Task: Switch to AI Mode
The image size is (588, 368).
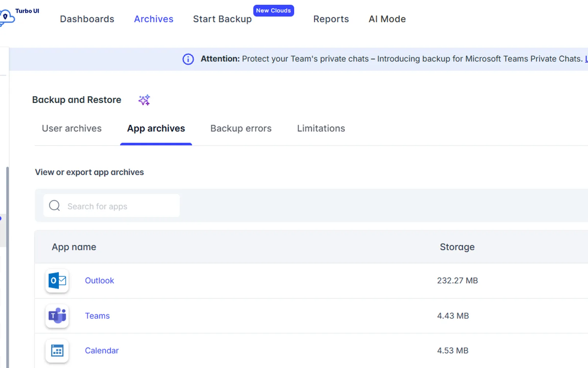Action: [387, 19]
